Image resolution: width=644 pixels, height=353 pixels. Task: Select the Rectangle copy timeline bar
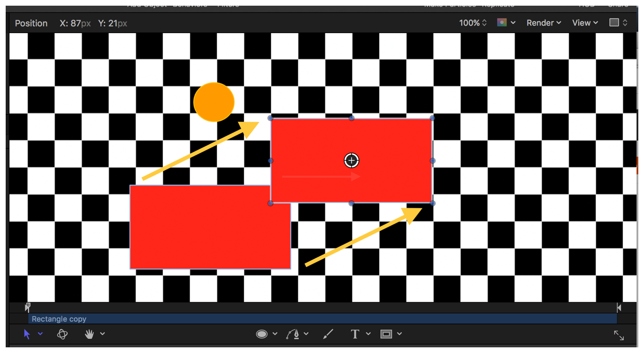pos(322,319)
